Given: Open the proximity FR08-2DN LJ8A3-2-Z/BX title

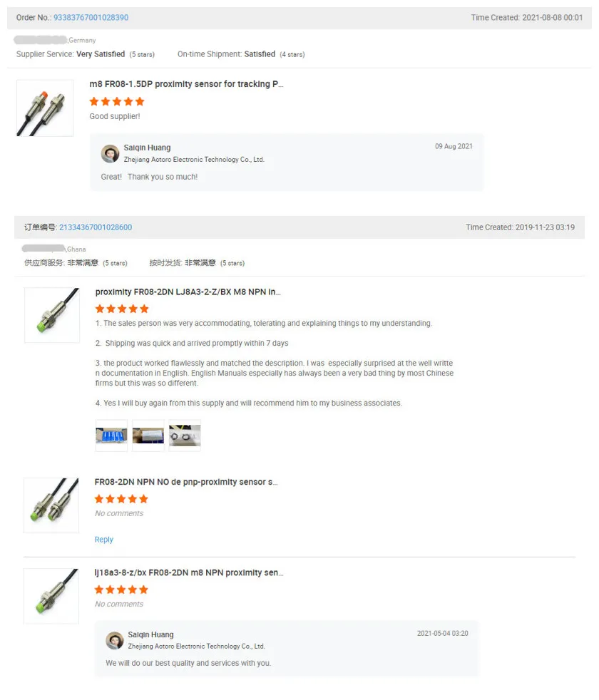Looking at the screenshot, I should [188, 292].
